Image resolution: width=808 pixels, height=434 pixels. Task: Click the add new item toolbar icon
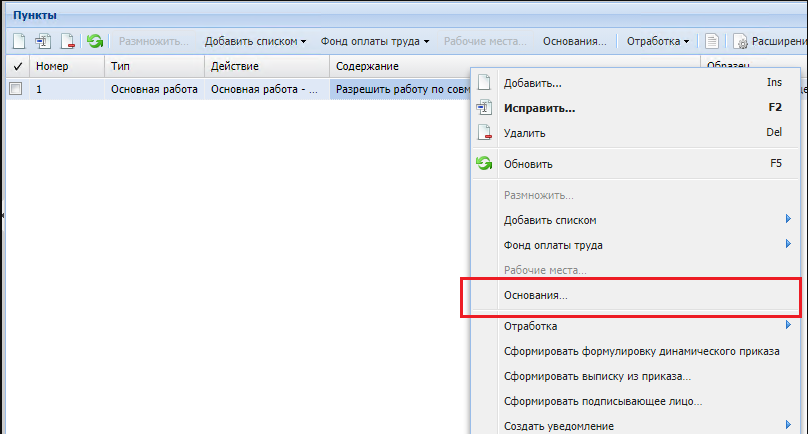19,41
